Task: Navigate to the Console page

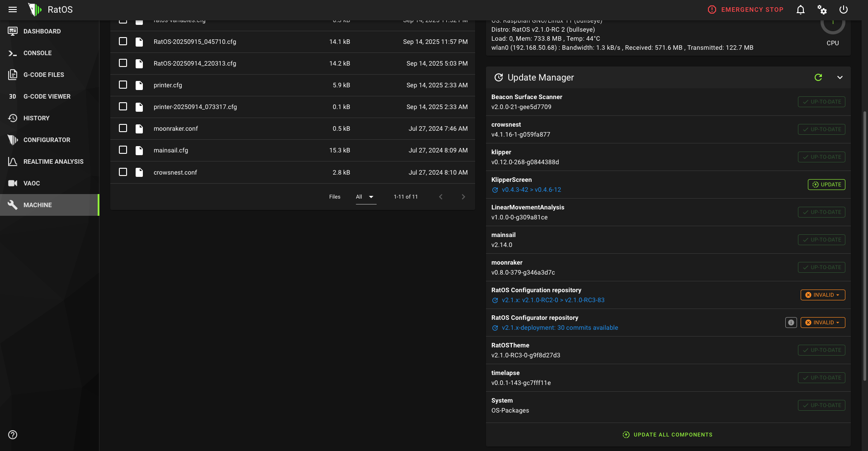Action: click(x=38, y=53)
